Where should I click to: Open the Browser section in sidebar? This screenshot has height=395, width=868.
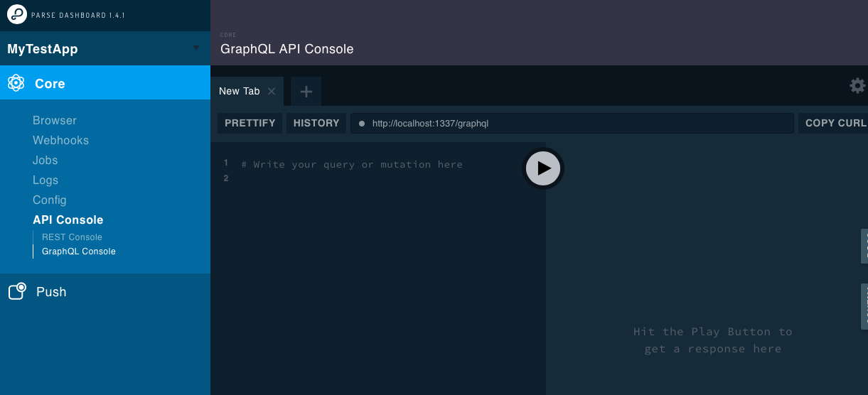pyautogui.click(x=55, y=121)
